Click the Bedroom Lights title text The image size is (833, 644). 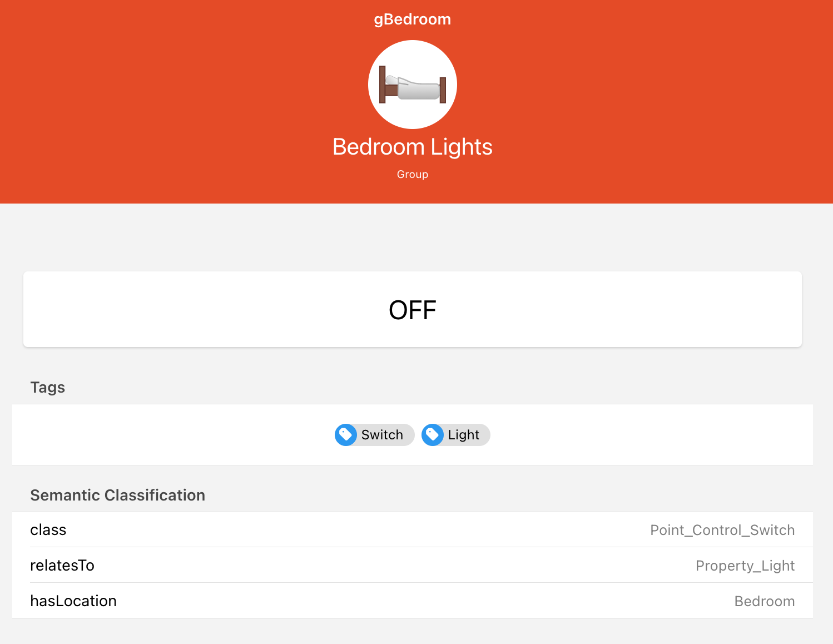pyautogui.click(x=412, y=146)
